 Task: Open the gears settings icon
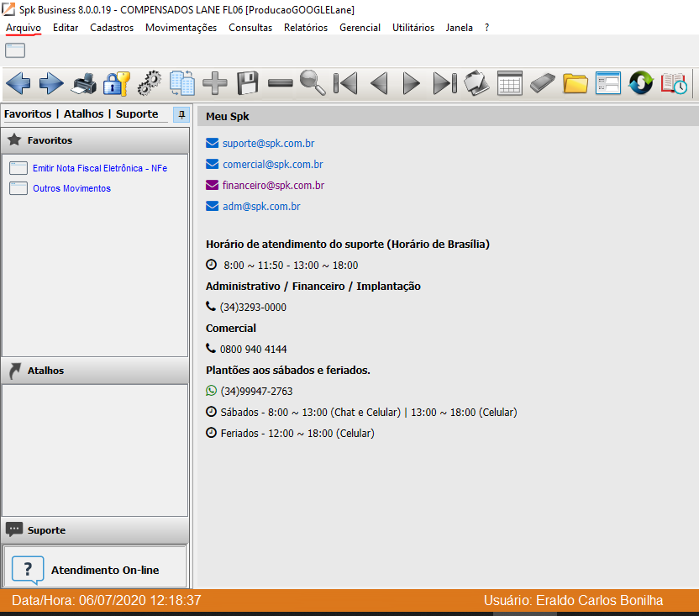pyautogui.click(x=150, y=83)
